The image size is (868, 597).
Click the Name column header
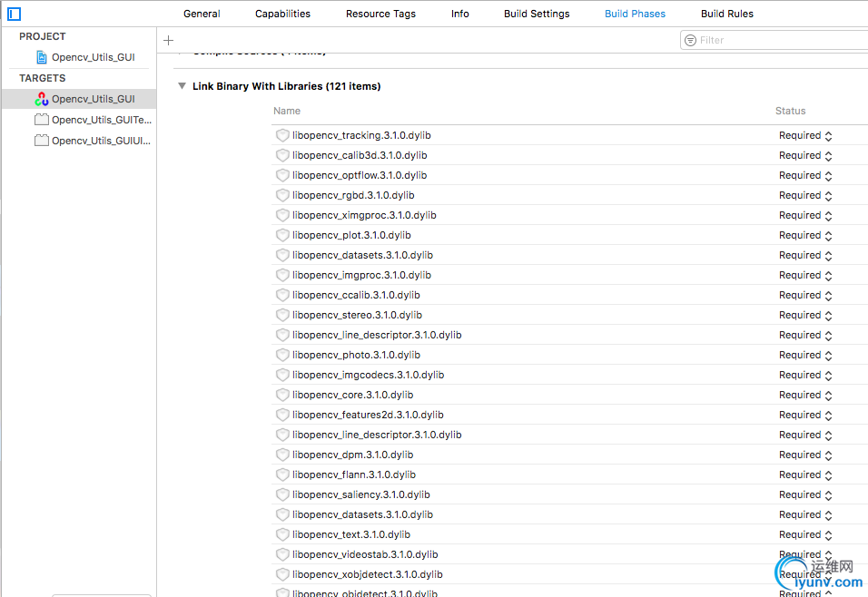(287, 111)
